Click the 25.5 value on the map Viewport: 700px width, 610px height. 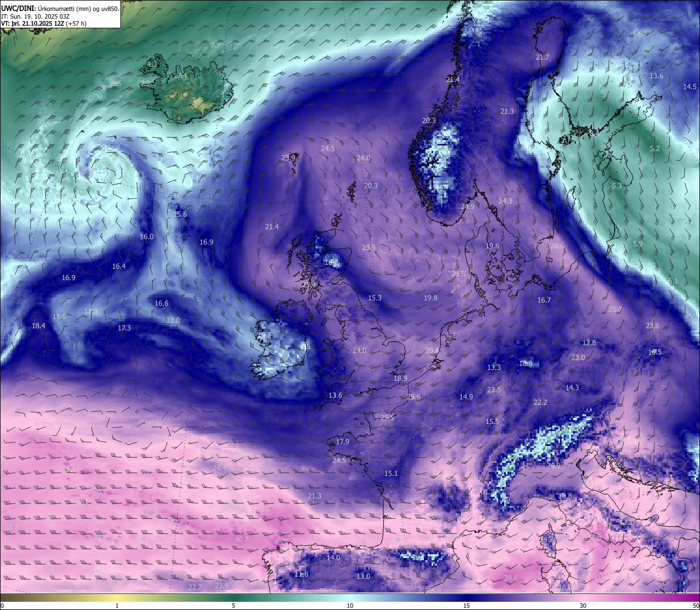(387, 417)
